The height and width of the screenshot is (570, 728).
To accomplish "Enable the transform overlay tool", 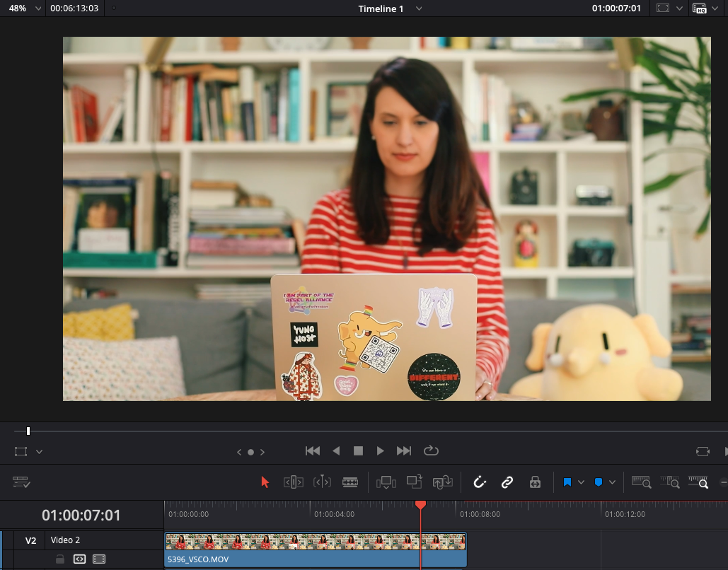I will point(21,452).
